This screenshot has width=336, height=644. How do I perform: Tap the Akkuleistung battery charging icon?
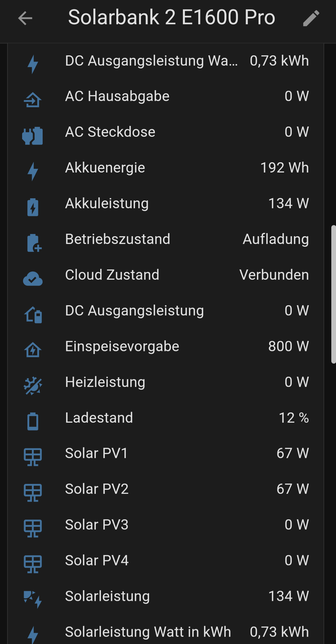[33, 207]
